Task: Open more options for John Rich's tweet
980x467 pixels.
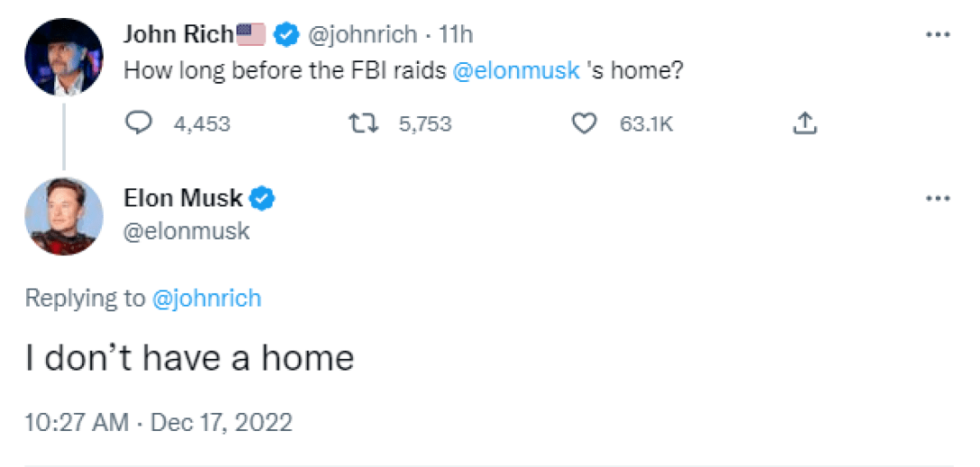Action: pyautogui.click(x=938, y=35)
